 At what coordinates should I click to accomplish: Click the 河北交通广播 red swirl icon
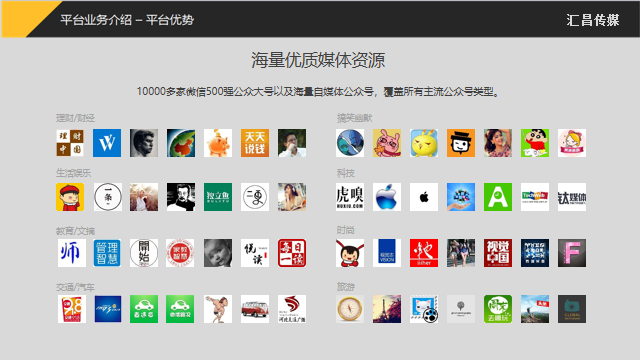coord(292,309)
